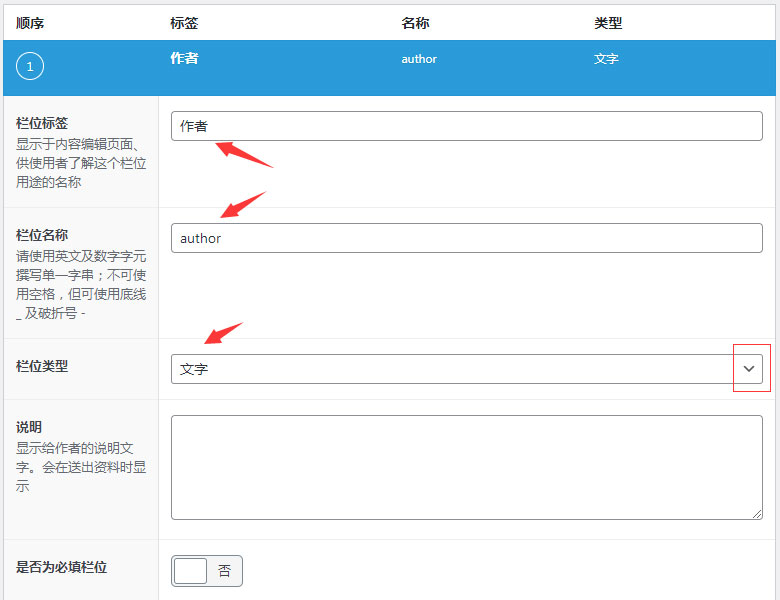Select the 名称 column header
Viewport: 780px width, 600px height.
click(415, 23)
